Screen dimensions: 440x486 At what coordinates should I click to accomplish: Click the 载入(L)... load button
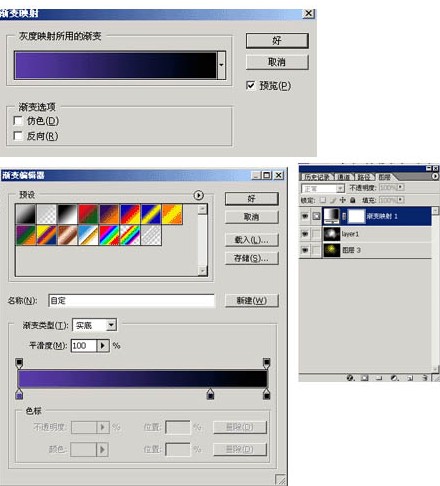click(x=252, y=240)
